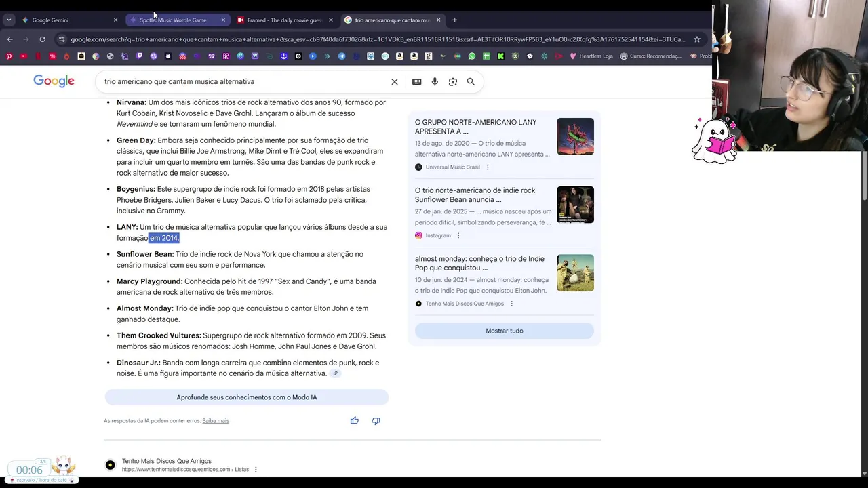Open the tab search dropdown arrow
The image size is (868, 488).
9,20
